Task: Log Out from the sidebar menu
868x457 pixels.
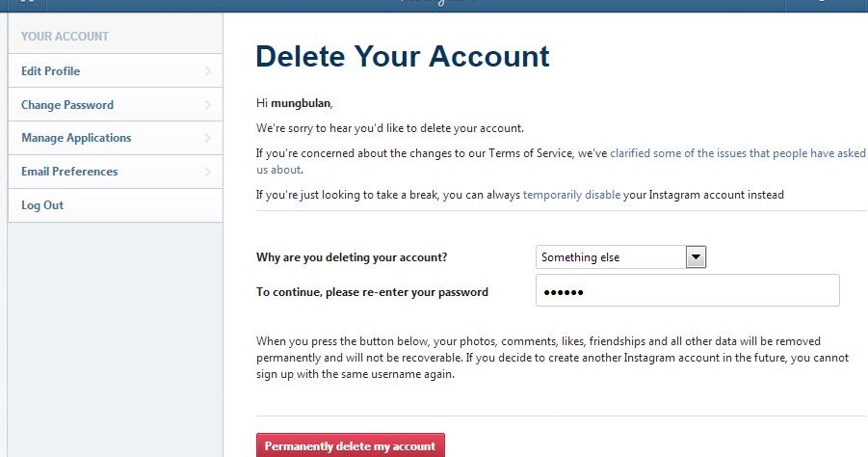Action: (42, 205)
